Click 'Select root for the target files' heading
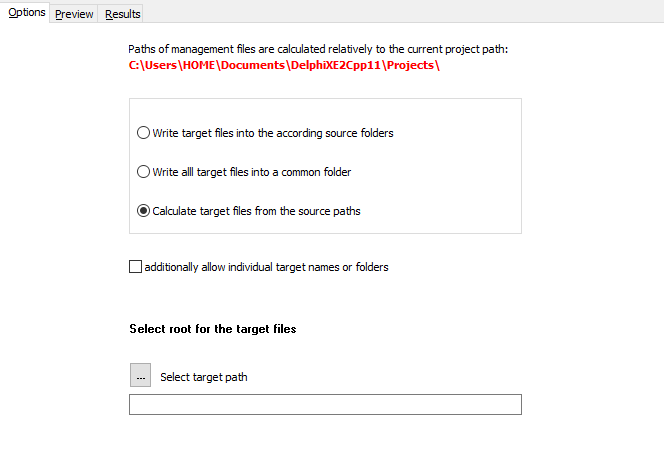Screen dimensions: 664x462 coord(212,328)
